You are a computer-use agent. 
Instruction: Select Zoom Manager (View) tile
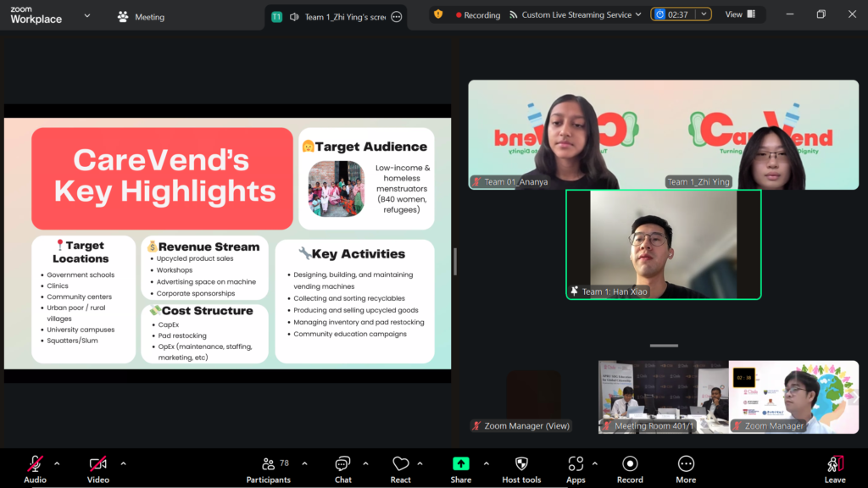click(532, 397)
